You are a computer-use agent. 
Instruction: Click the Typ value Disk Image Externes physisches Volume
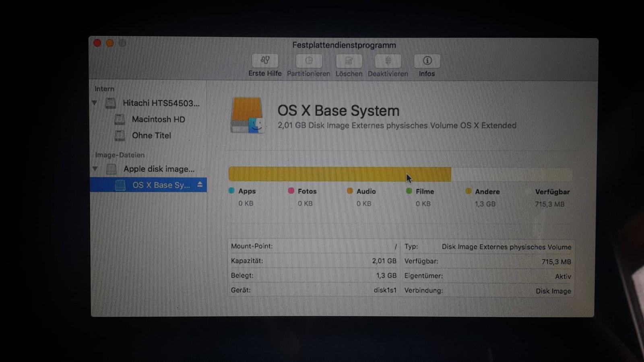point(506,247)
